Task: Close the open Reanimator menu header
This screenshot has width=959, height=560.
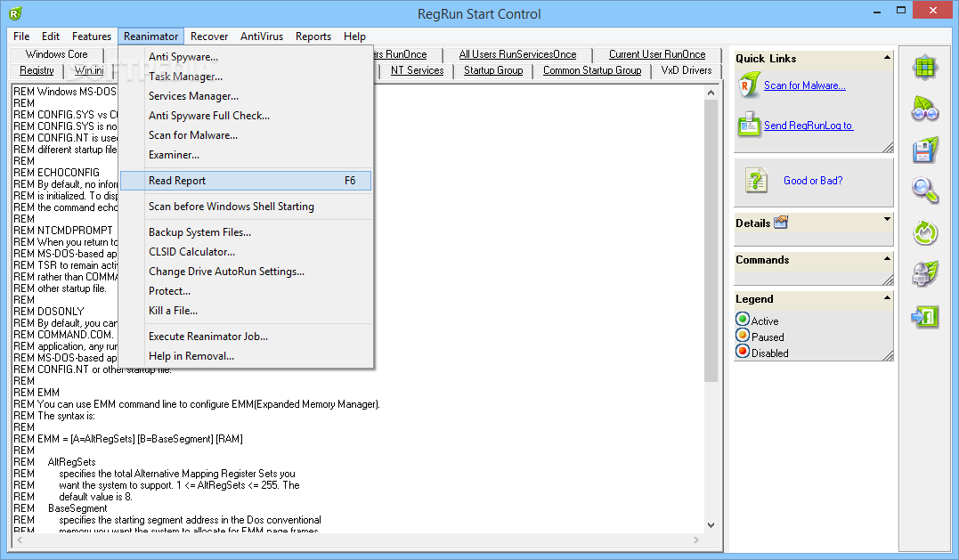Action: tap(151, 37)
